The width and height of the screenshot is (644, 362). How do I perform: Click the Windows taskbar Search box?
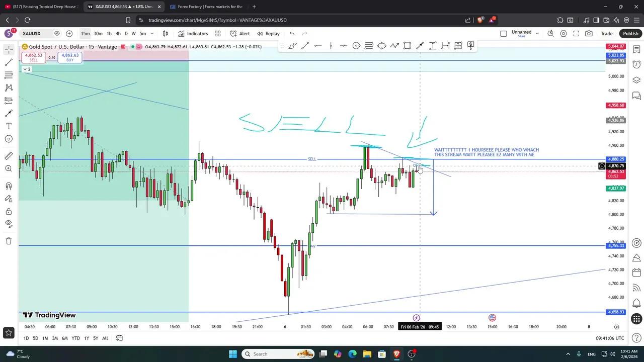pos(279,354)
